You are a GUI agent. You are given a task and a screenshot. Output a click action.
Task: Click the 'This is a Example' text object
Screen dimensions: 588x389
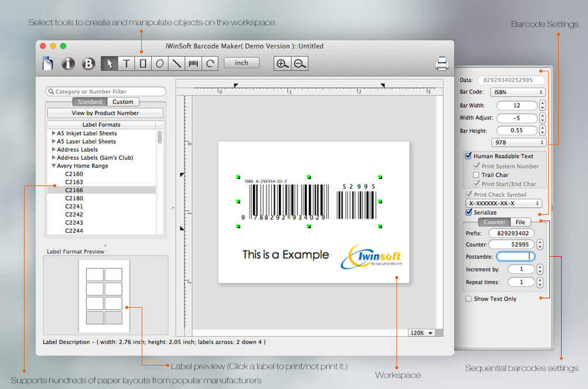285,254
